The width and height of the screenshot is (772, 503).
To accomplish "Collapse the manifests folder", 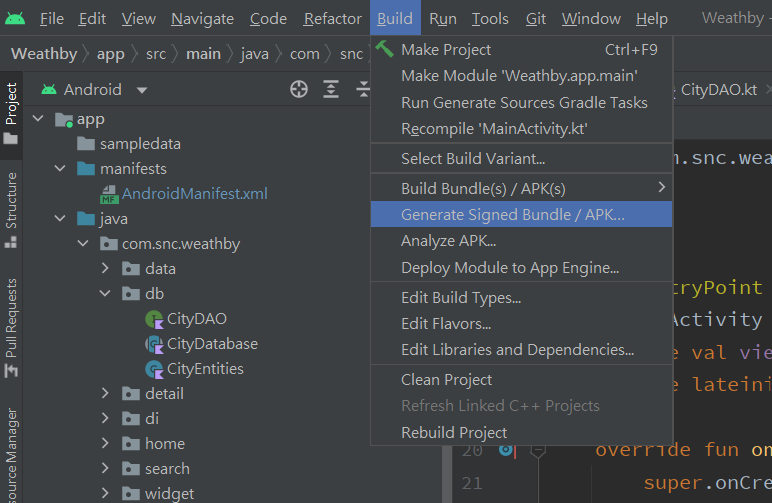I will tap(60, 168).
